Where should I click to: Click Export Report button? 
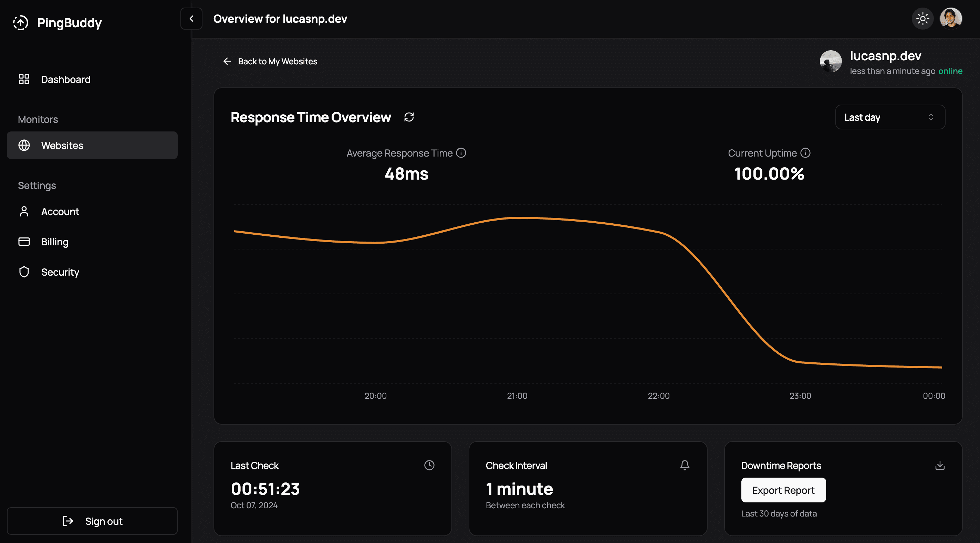(x=783, y=490)
